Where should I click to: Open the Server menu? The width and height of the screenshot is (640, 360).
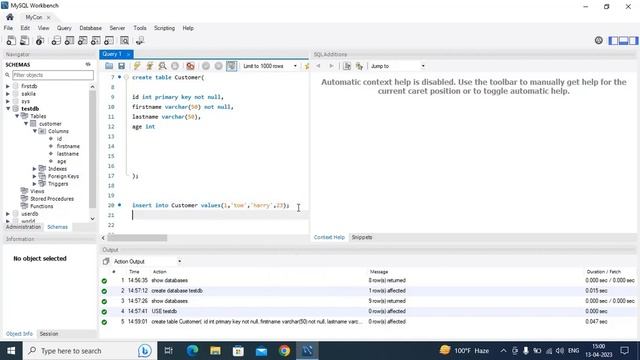pyautogui.click(x=117, y=28)
